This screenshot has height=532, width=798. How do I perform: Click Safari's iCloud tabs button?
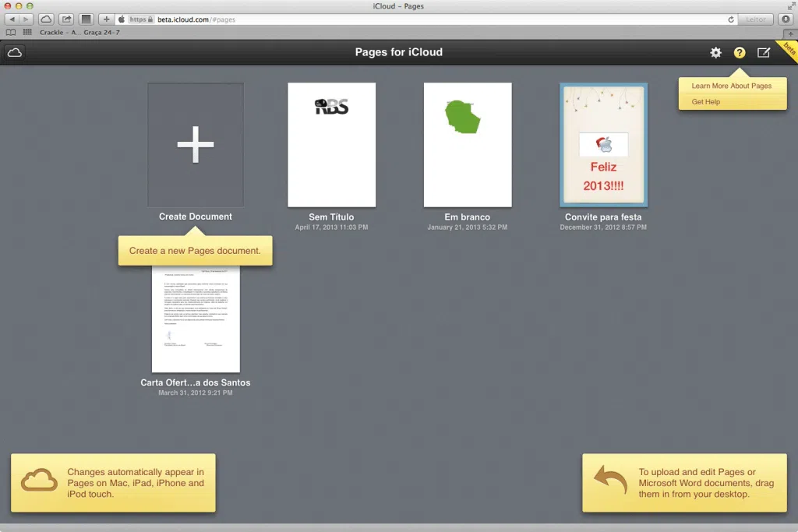47,19
